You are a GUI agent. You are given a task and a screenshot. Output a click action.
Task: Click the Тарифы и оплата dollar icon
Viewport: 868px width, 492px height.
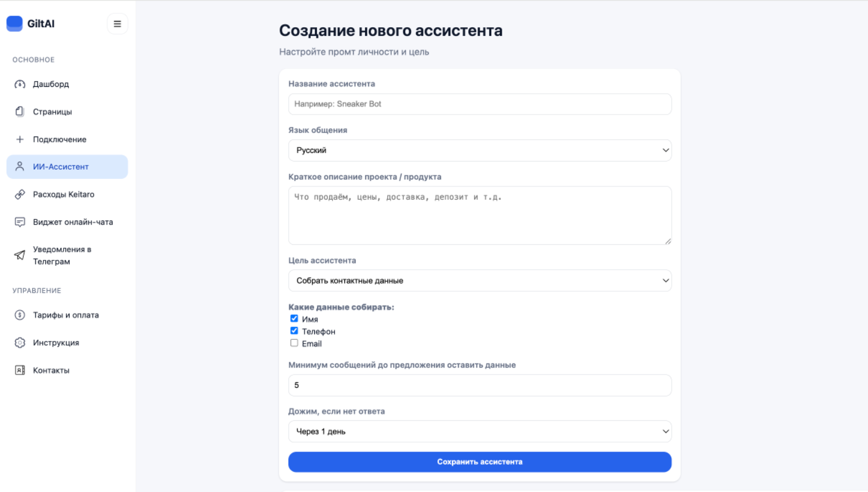point(20,315)
